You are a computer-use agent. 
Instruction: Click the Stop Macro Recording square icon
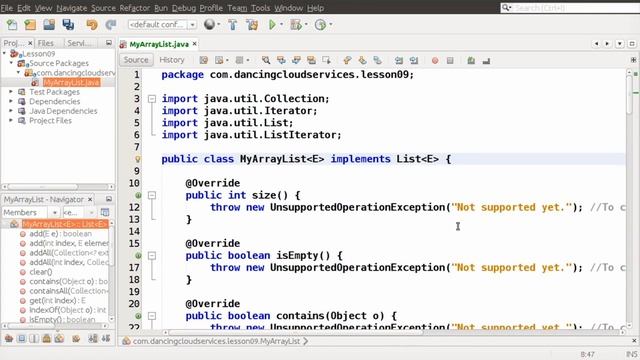coord(450,60)
